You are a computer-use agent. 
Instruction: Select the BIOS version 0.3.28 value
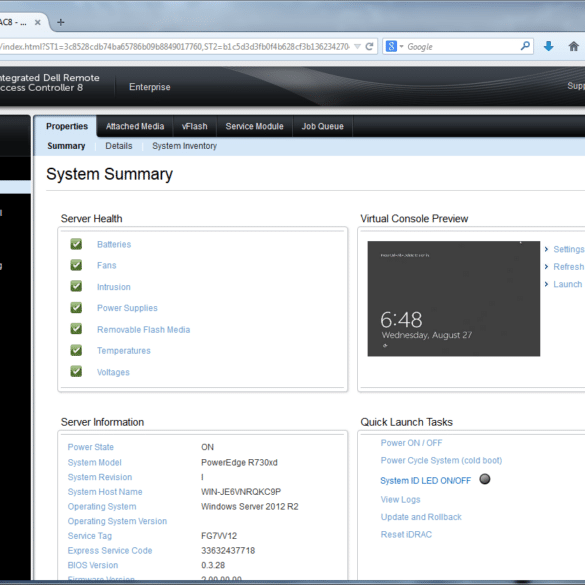[x=213, y=565]
